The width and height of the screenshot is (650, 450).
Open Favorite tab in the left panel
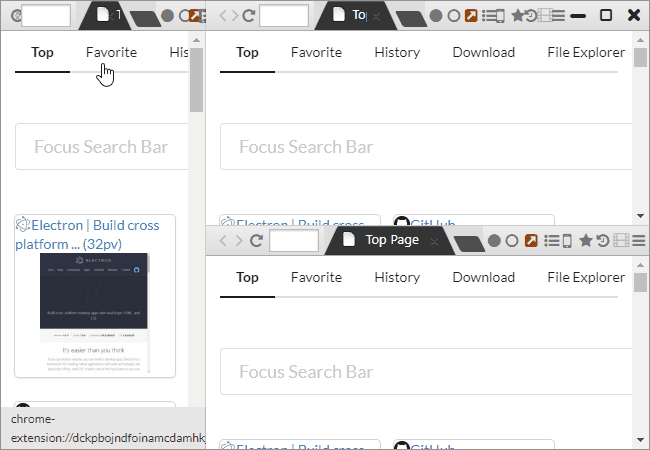click(x=111, y=52)
